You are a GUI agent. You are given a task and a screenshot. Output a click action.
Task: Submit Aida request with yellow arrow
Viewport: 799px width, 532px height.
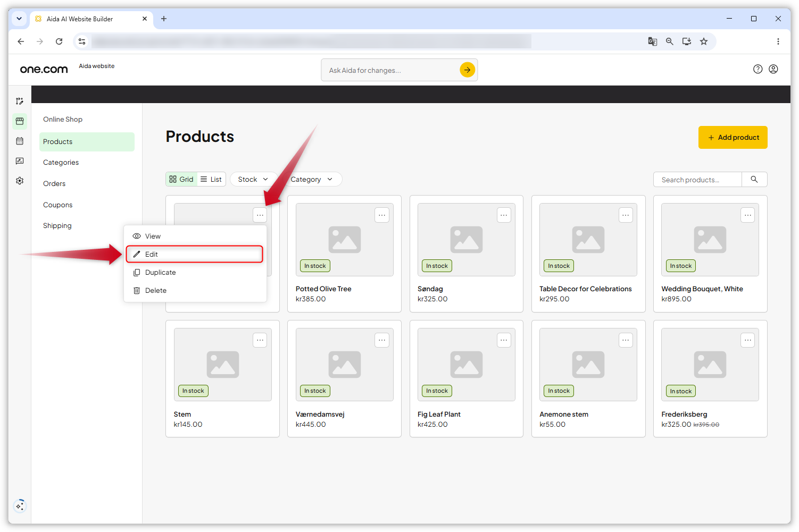click(x=467, y=70)
